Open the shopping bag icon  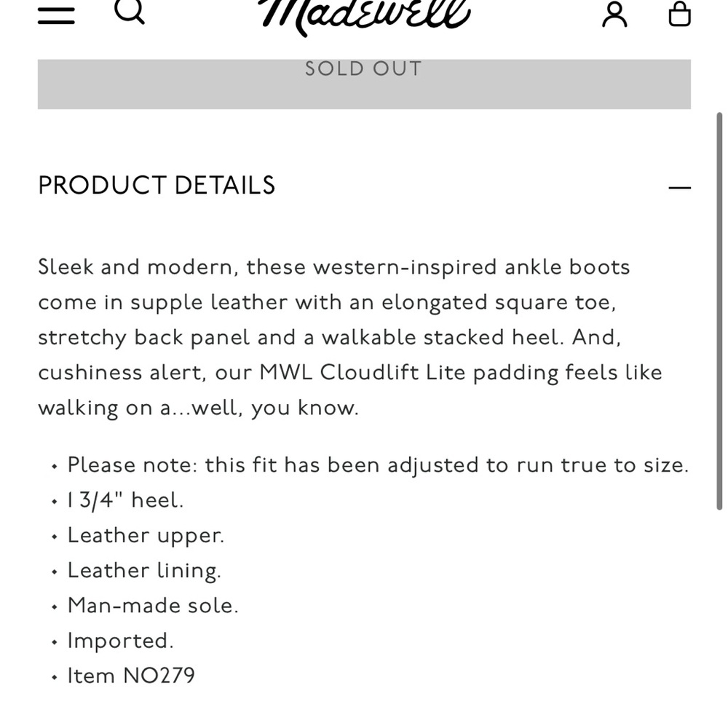click(x=679, y=14)
